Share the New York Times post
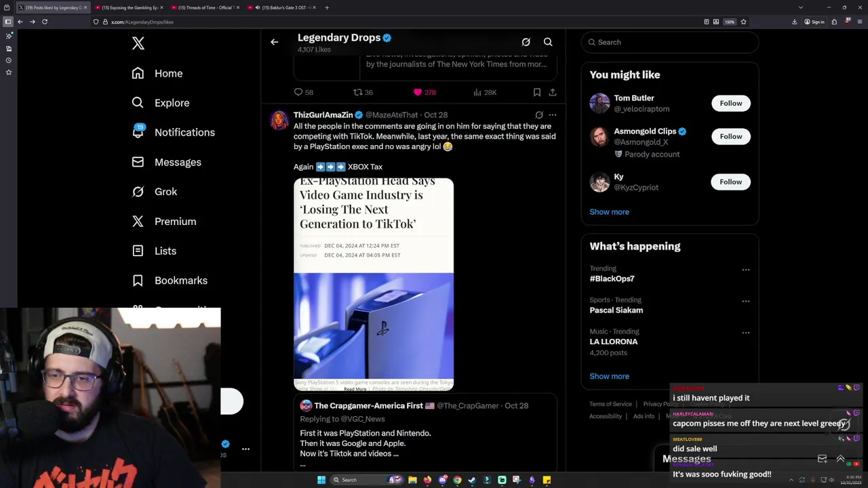Screen dimensions: 868x488 553,92
